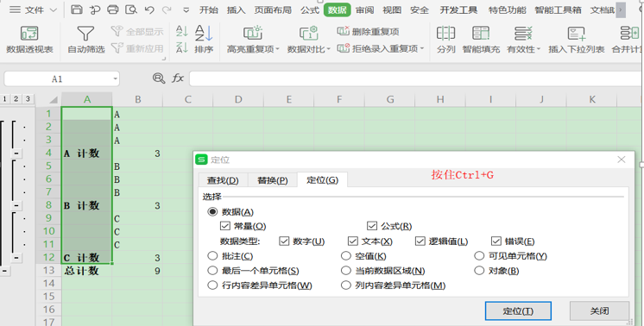Toggle the 公式(R) checkbox
Viewport: 644px width, 326px height.
coord(372,226)
